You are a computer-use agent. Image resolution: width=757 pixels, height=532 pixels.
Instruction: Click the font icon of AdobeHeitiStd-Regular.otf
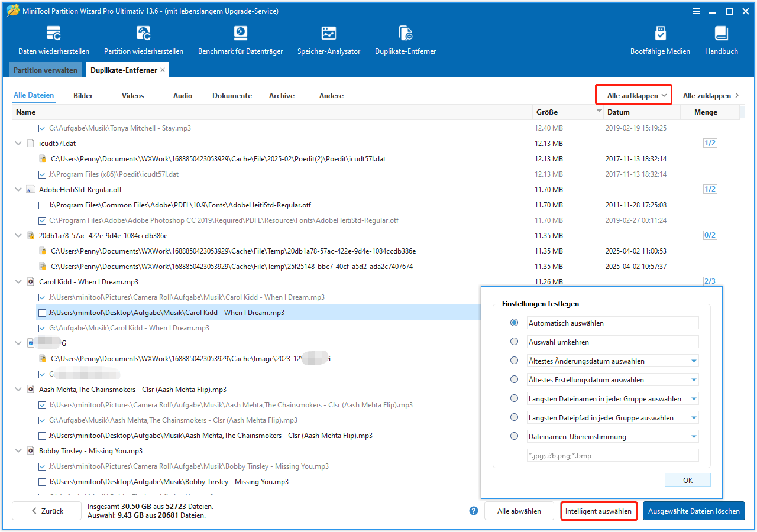tap(31, 190)
